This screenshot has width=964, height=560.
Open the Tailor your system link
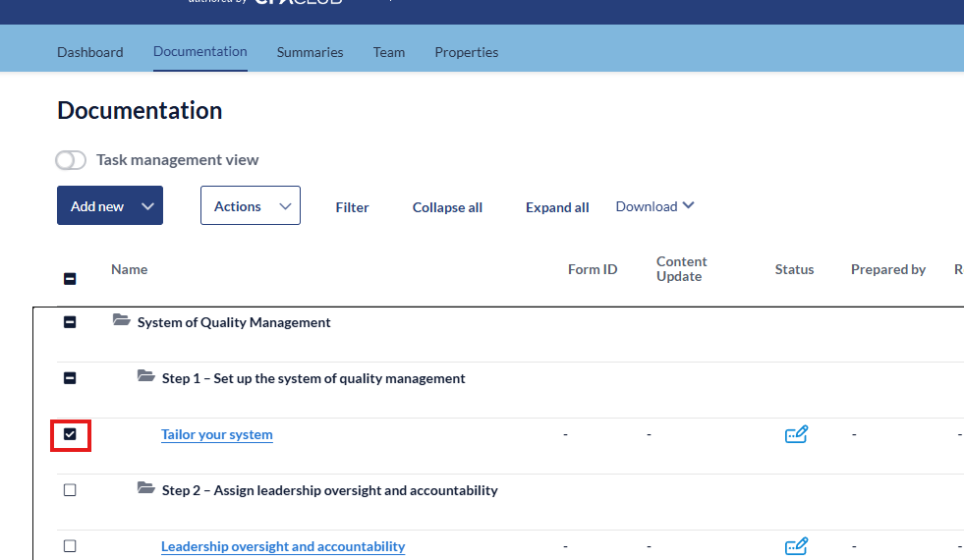click(217, 434)
